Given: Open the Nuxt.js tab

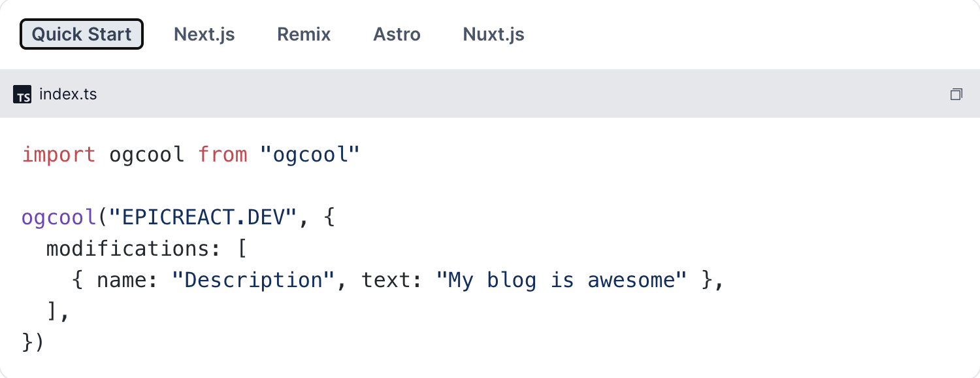Looking at the screenshot, I should click(x=493, y=34).
